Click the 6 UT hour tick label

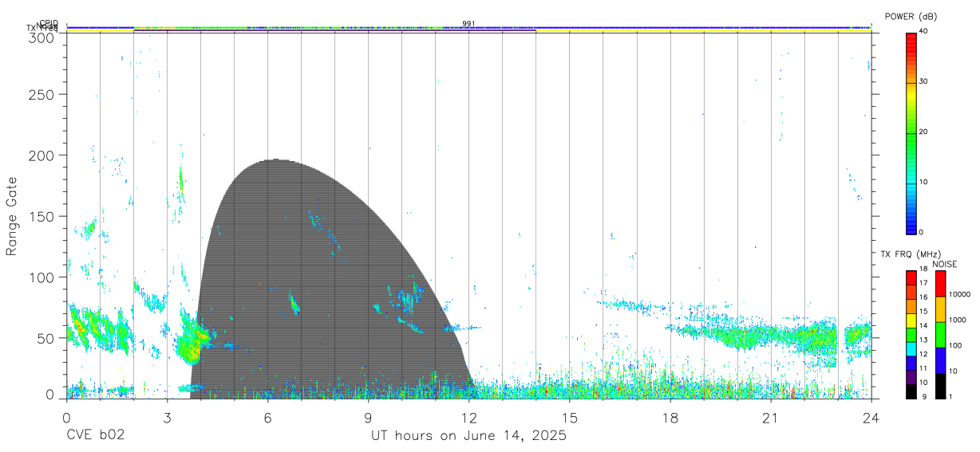pos(268,417)
